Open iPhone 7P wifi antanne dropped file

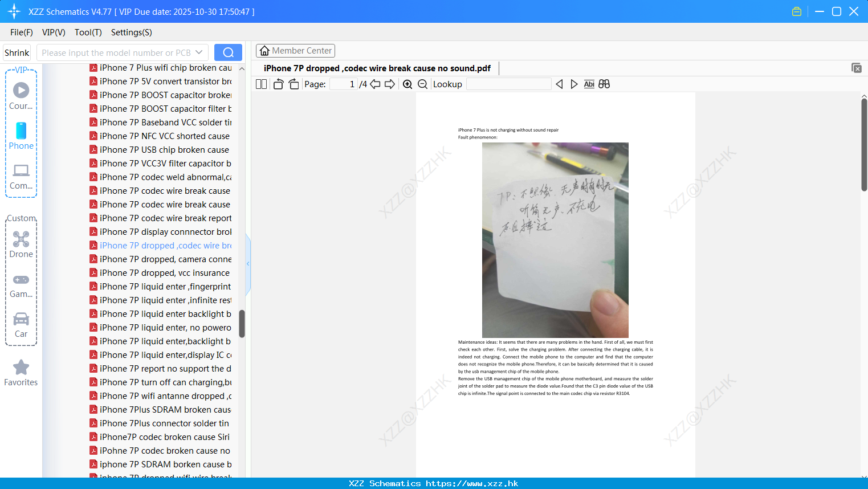tap(161, 396)
